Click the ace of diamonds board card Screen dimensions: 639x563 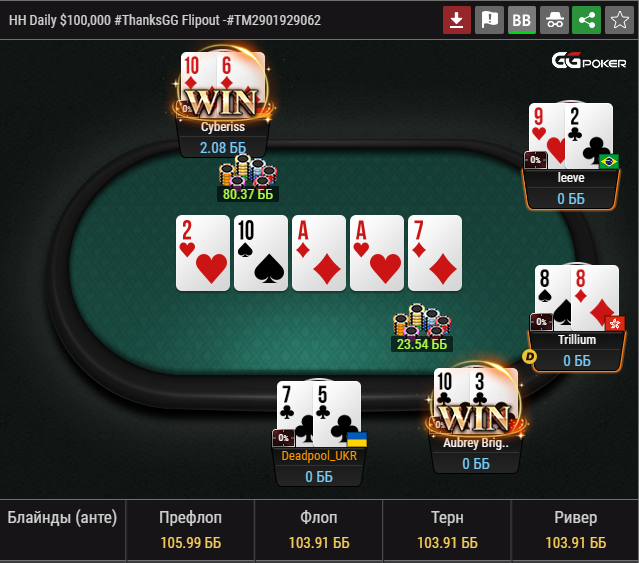pos(319,253)
